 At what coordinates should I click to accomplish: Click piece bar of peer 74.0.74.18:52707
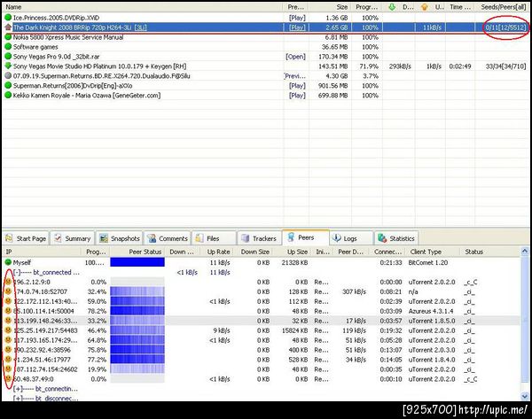[137, 291]
